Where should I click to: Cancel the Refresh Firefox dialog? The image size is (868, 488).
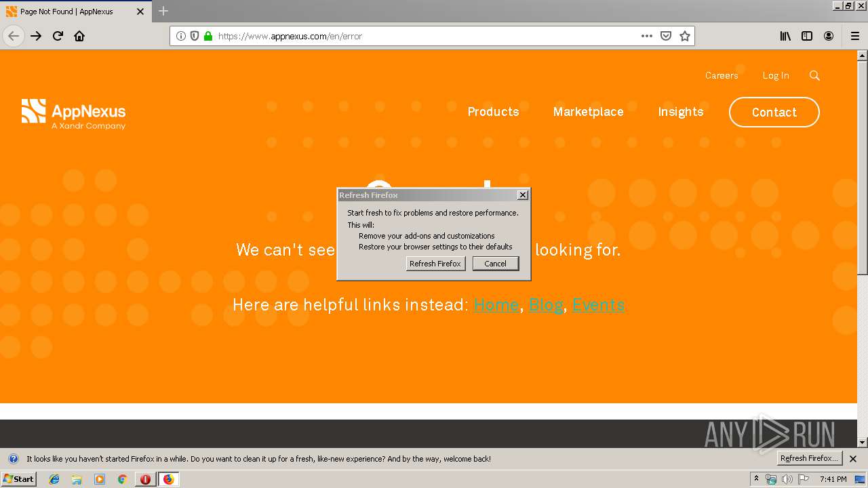495,264
